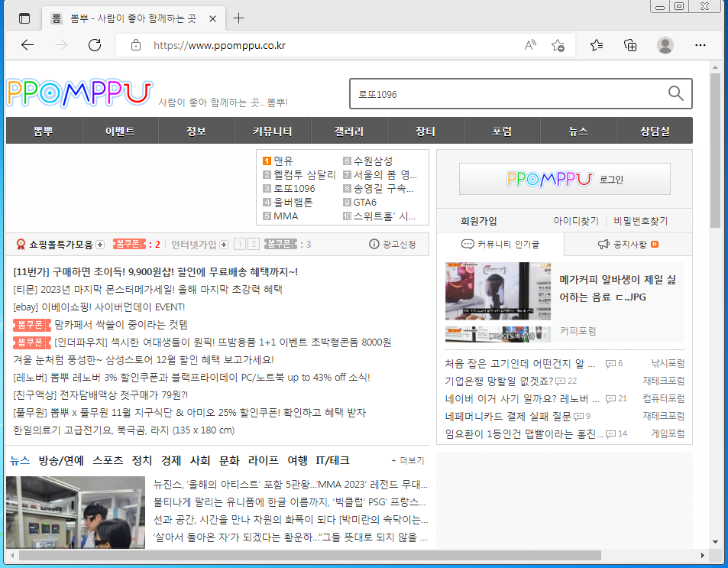Open the Collections icon
Screen dimensions: 728x568
[x=630, y=45]
